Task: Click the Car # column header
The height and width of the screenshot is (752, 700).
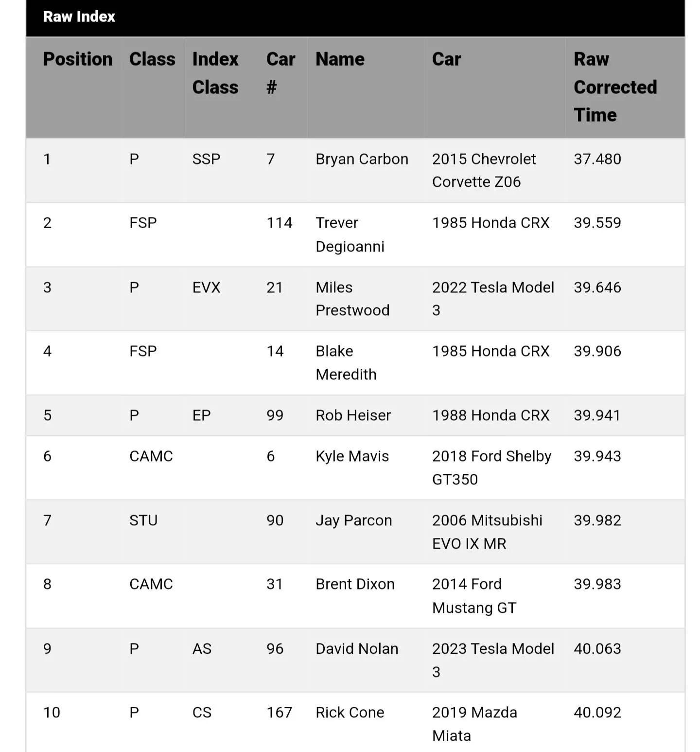Action: [280, 73]
